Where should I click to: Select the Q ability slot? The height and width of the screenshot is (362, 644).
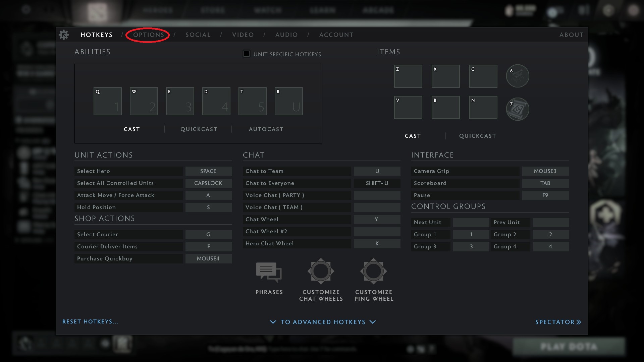click(107, 101)
